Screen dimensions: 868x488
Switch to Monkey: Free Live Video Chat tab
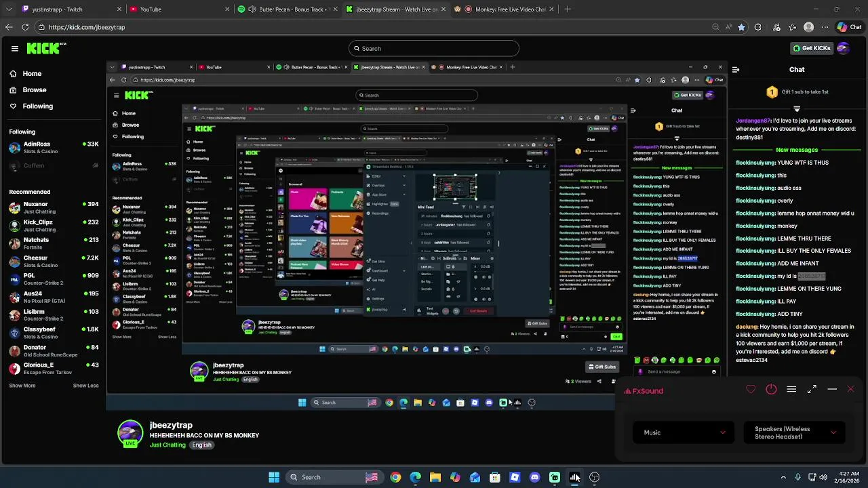[505, 9]
